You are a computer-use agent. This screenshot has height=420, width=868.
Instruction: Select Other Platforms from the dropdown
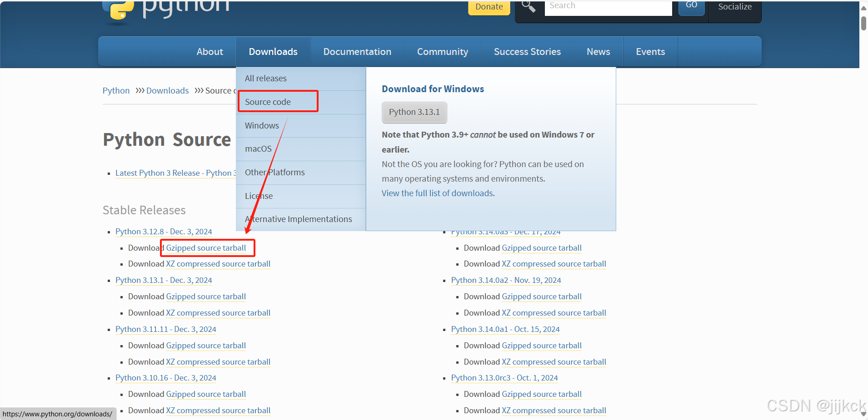coord(274,172)
